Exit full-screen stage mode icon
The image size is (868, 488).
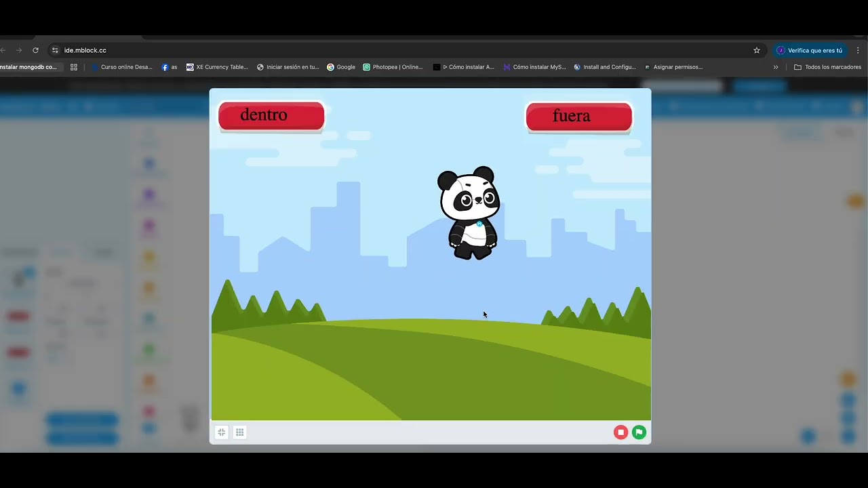pyautogui.click(x=222, y=432)
